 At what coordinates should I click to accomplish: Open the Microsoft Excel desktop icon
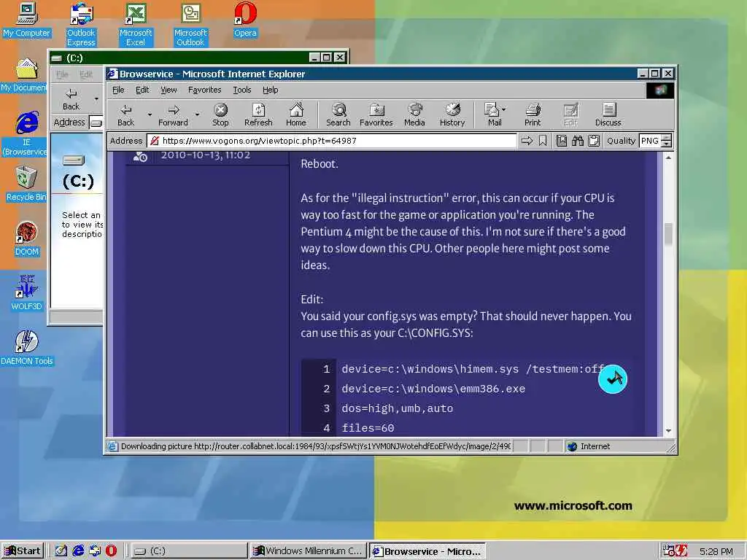coord(136,24)
